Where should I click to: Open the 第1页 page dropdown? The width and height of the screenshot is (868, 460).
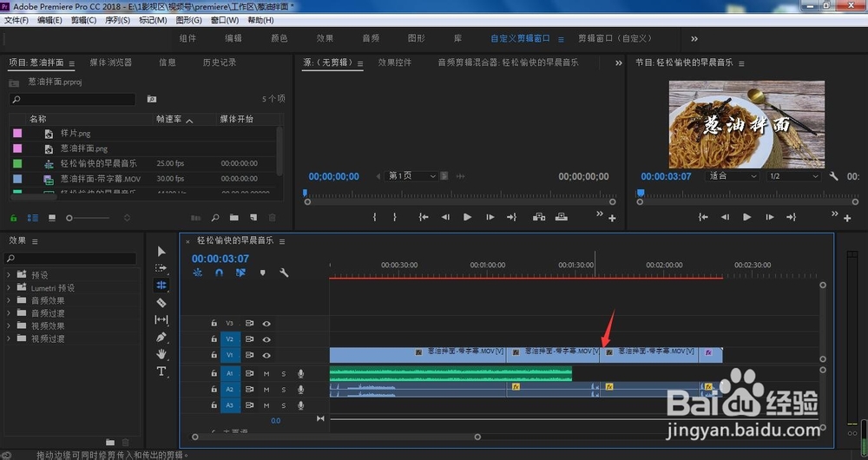tap(411, 176)
